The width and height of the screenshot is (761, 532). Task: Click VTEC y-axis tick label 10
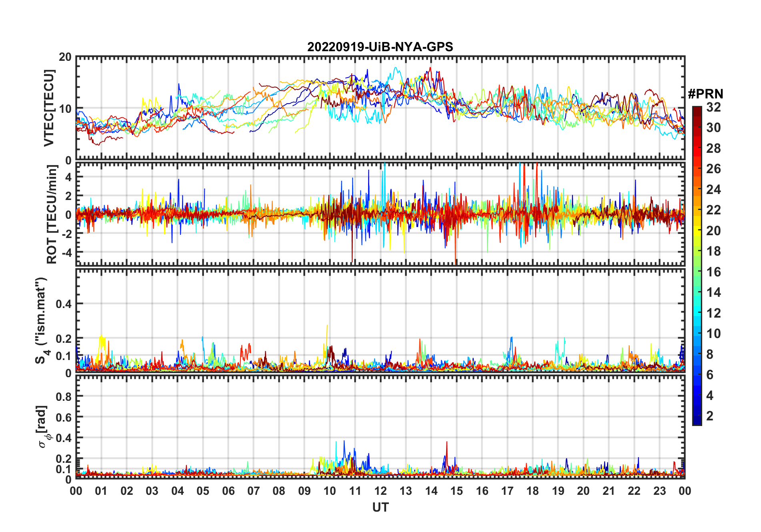point(65,109)
